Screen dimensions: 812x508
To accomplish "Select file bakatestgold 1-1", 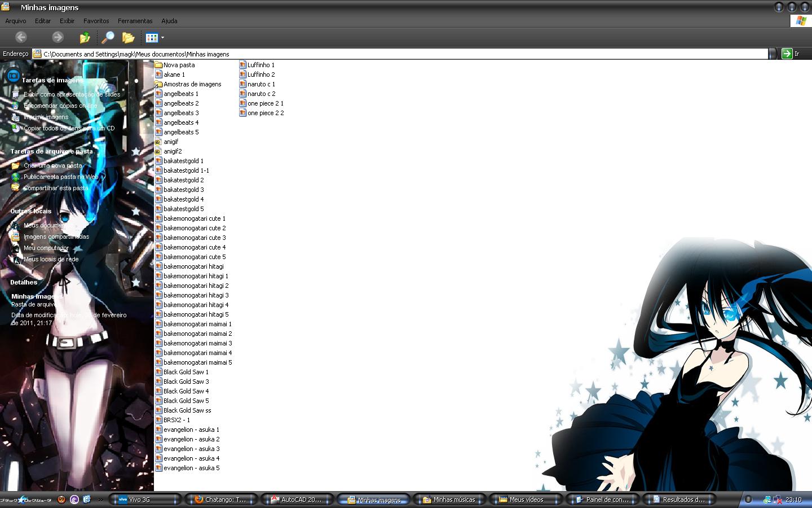I will 186,170.
